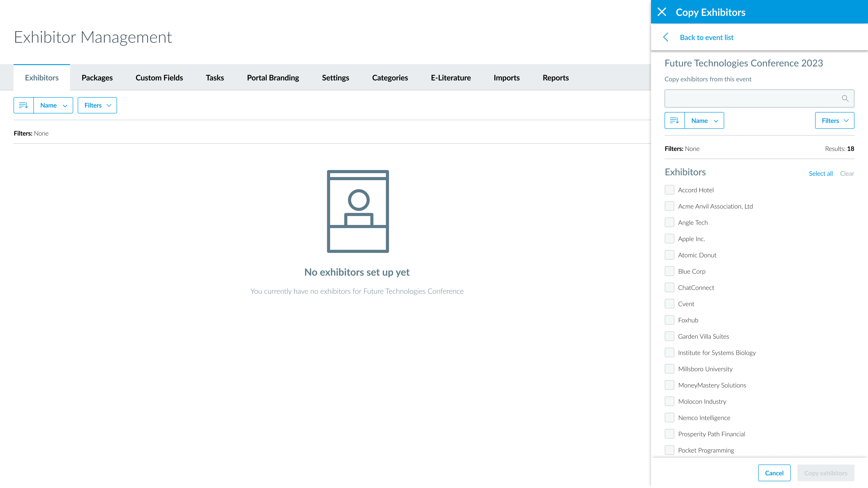
Task: Click the No exhibitors set up yet heading
Action: [x=357, y=272]
